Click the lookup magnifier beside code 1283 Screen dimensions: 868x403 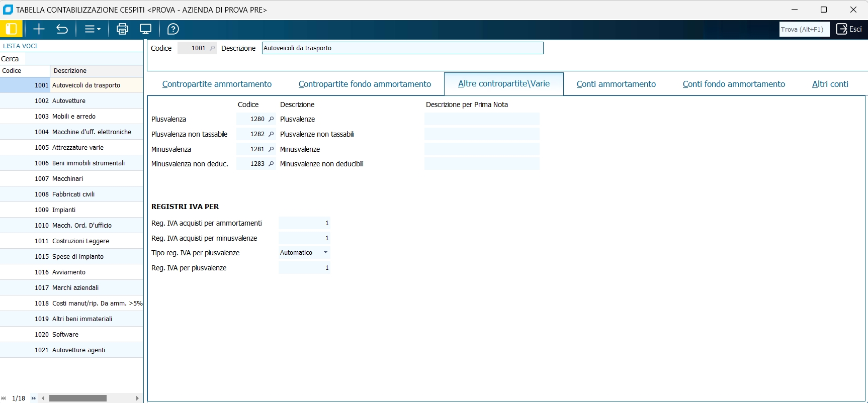click(271, 164)
